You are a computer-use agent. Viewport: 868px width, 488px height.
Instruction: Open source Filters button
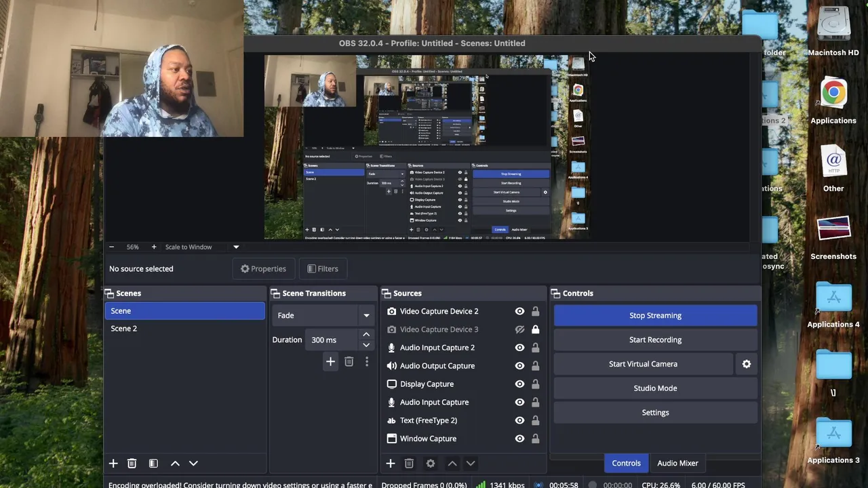click(x=322, y=268)
